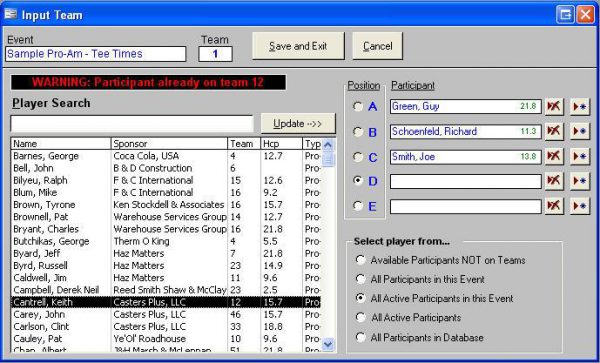Screen dimensions: 600x363
Task: Select player Byrd, Russell
Action: [x=166, y=265]
